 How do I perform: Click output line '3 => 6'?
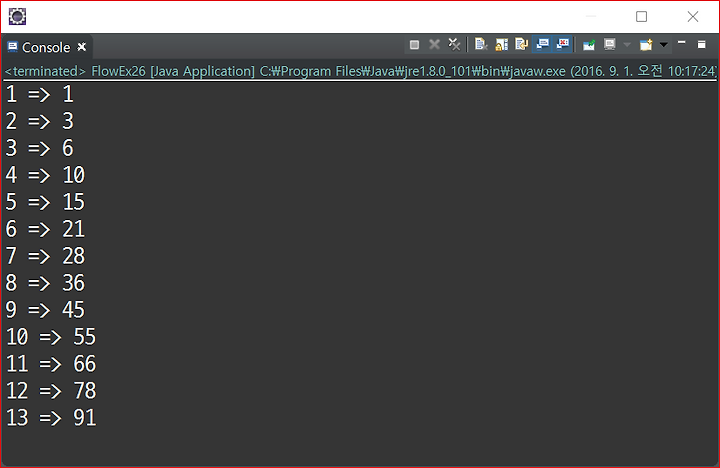[x=39, y=148]
